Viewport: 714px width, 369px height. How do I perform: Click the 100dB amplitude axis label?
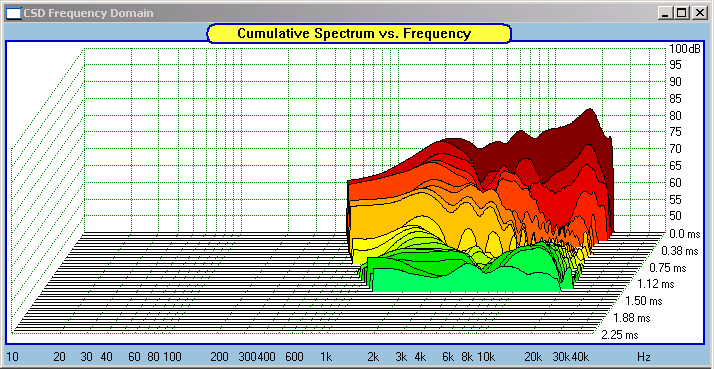click(685, 49)
